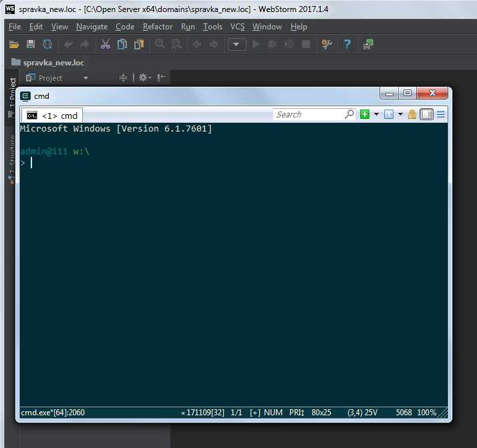Toggle the lock icon in ConEmu toolbar

coord(412,114)
